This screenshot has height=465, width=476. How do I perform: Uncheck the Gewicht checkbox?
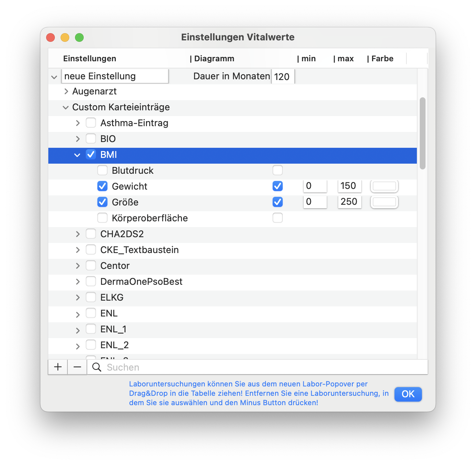(102, 186)
